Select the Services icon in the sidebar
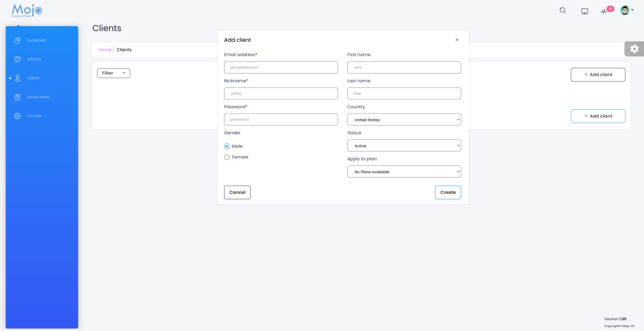 (x=17, y=59)
